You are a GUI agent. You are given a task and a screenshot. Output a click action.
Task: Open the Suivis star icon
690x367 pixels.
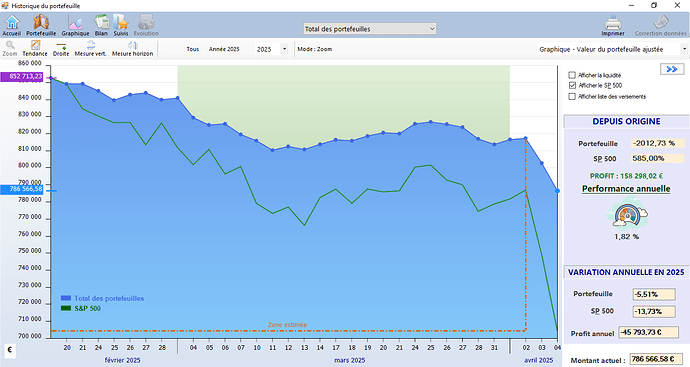click(121, 25)
